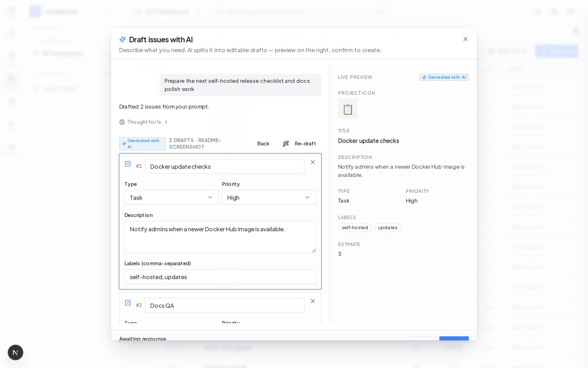Uncheck draft #2 Docs QA checkbox
The width and height of the screenshot is (588, 368).
[128, 303]
